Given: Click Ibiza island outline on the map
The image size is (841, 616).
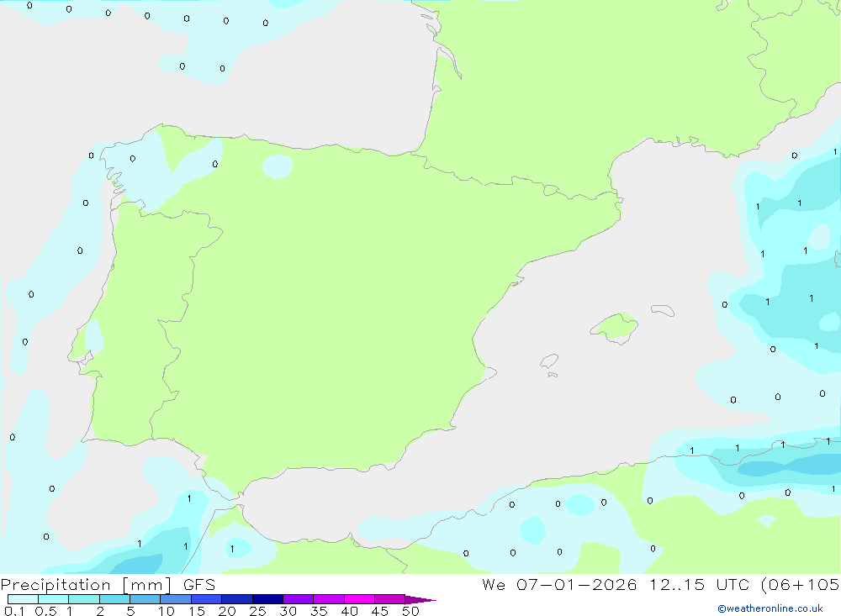Looking at the screenshot, I should [x=549, y=361].
